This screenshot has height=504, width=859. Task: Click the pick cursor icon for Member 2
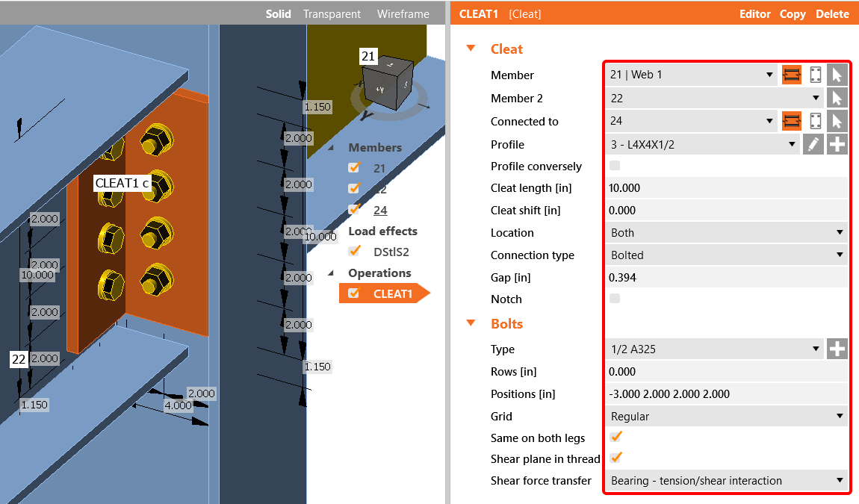[x=837, y=98]
